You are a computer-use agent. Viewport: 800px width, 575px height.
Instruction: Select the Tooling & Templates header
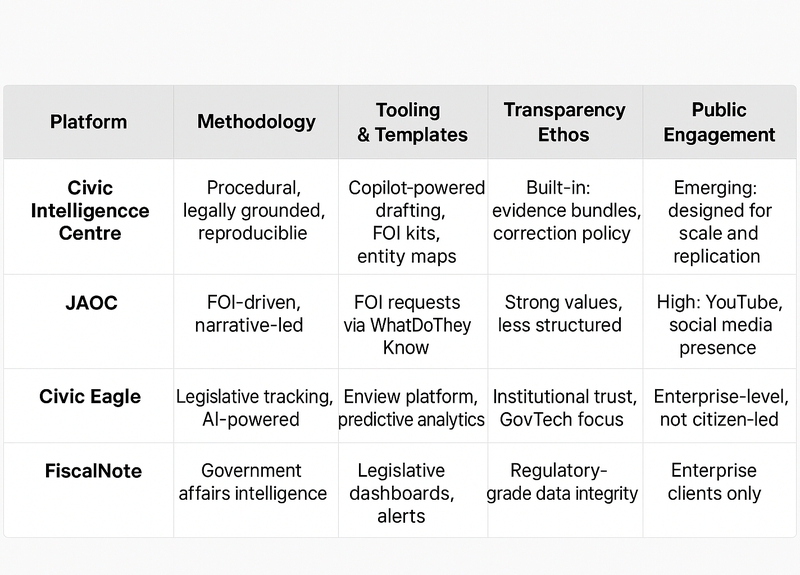coord(413,122)
